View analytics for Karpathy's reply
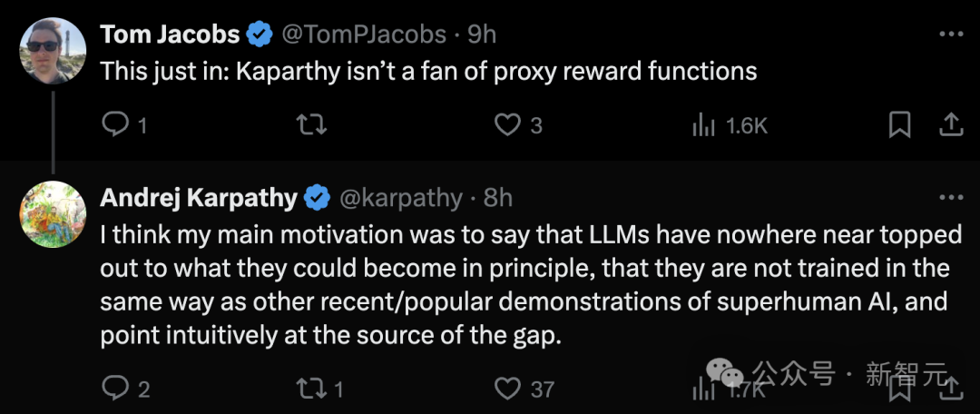Screen dimensions: 980x414 coord(703,390)
